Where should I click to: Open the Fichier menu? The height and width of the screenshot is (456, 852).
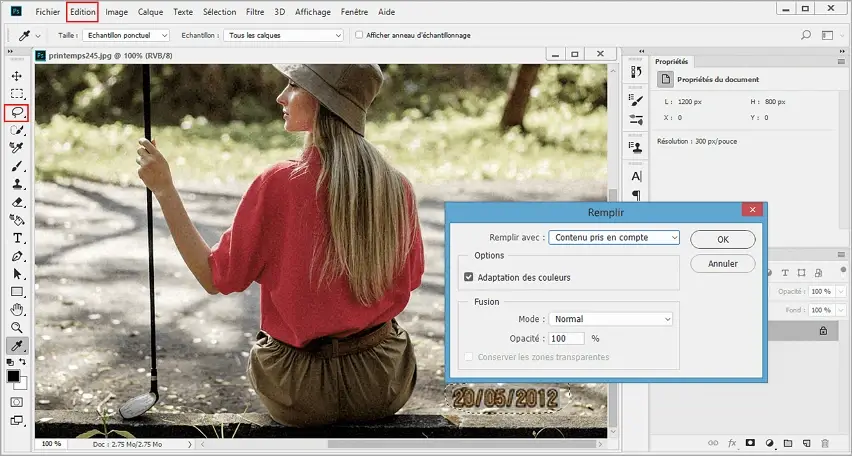[48, 11]
